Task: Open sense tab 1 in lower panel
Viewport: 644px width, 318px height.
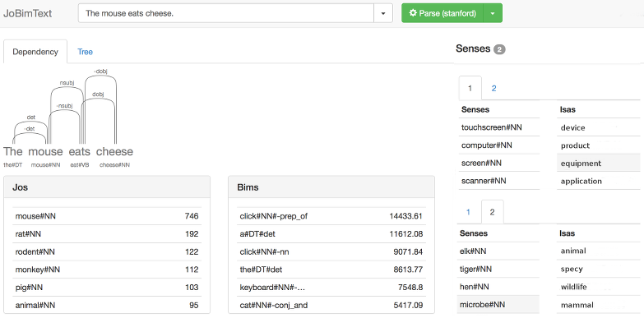Action: pos(468,212)
